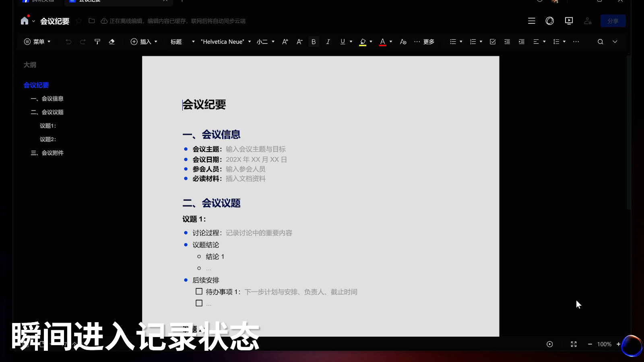The height and width of the screenshot is (362, 644).
Task: Open the Helvetica Neue font dropdown
Action: click(226, 42)
